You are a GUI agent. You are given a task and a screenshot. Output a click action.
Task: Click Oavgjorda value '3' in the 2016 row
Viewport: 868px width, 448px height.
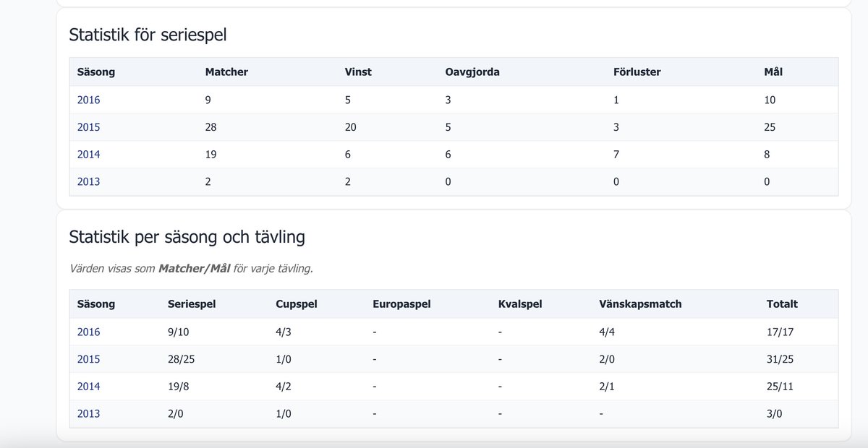tap(448, 100)
